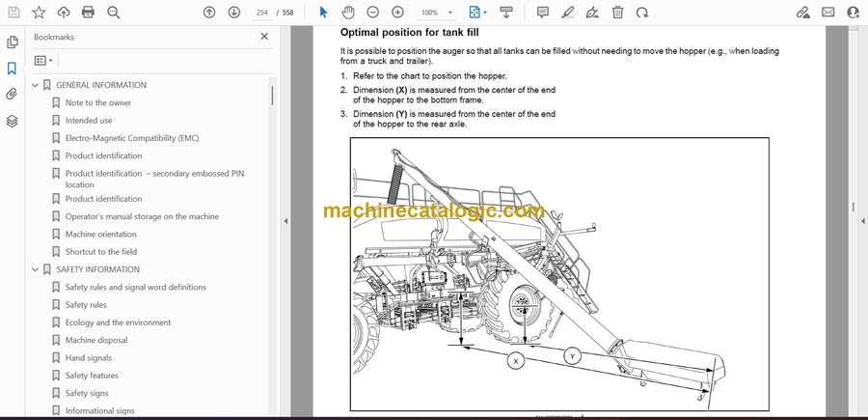Screen dimensions: 868x420
Task: Open Ecology and the environment bookmark
Action: tap(118, 322)
